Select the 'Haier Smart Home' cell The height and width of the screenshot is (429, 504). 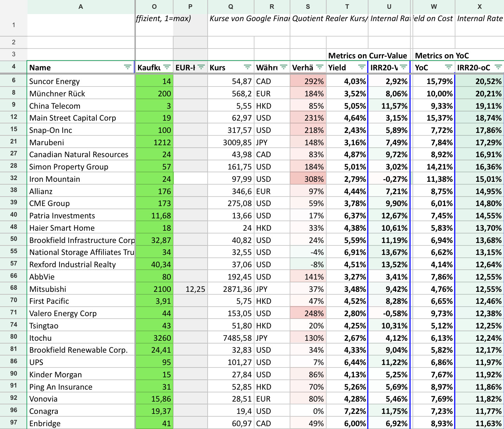(x=81, y=228)
